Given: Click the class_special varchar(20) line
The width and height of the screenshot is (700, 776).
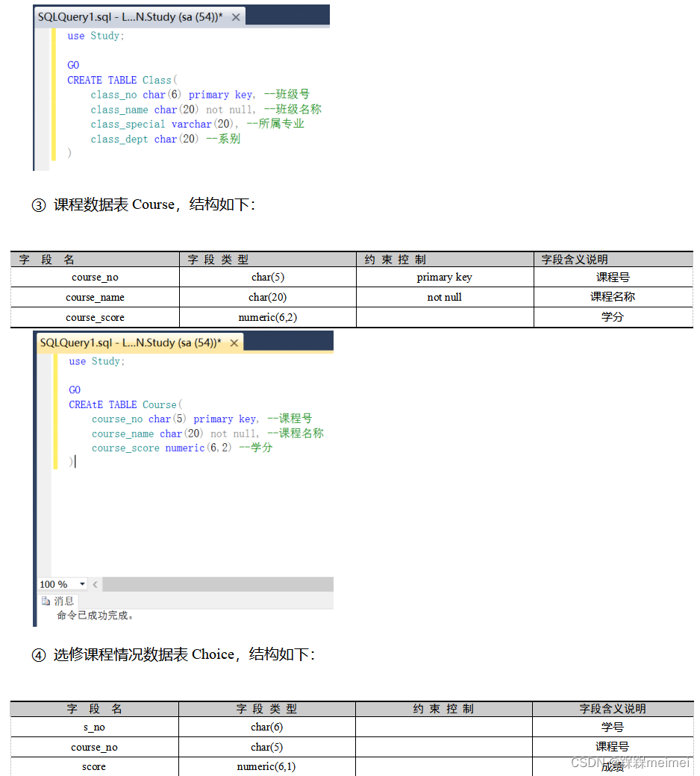Looking at the screenshot, I should tap(197, 124).
